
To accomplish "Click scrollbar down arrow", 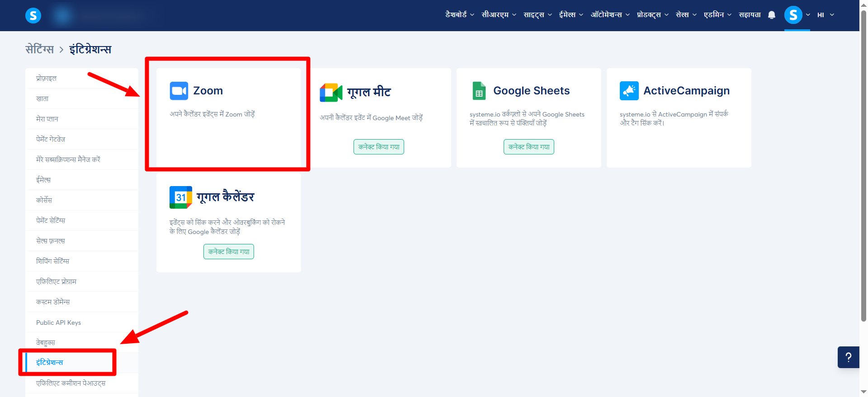I will (864, 392).
